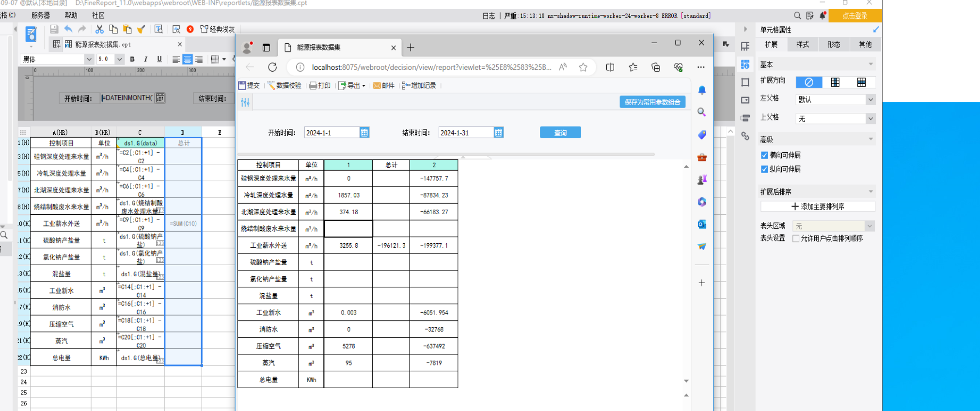Open the parameter panel sliders icon

point(245,102)
